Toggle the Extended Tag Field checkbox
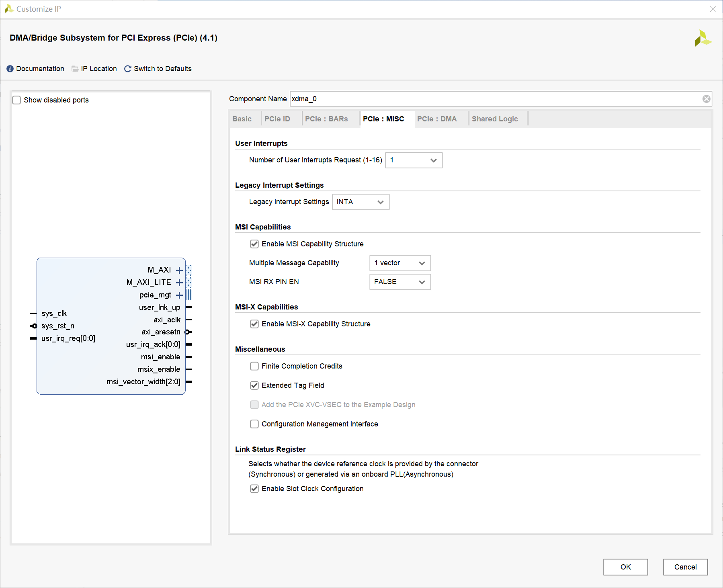 [254, 385]
